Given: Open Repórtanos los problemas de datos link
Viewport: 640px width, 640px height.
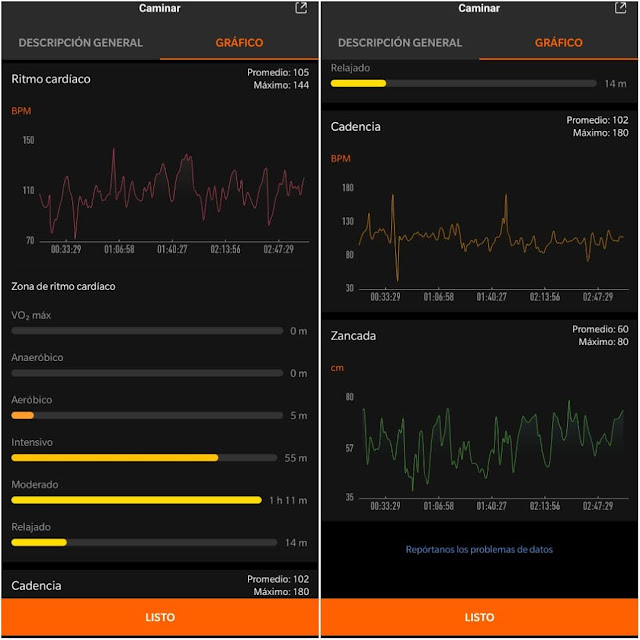Looking at the screenshot, I should [x=479, y=549].
